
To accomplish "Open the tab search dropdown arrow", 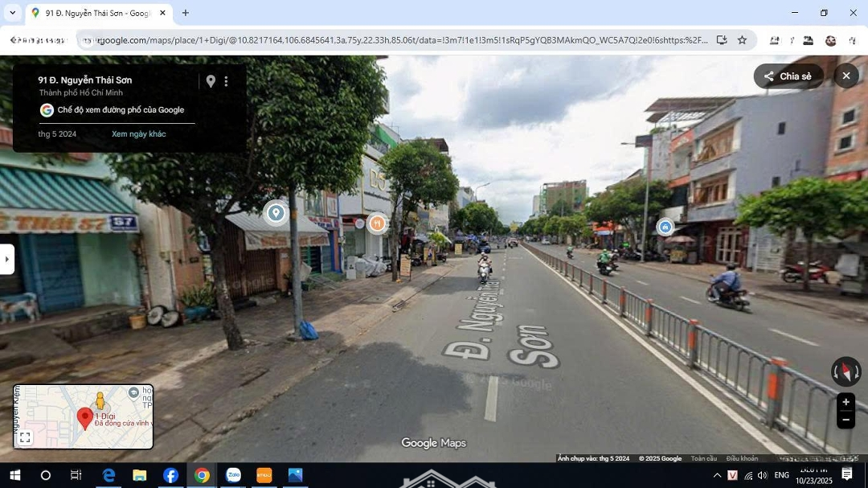I will click(x=12, y=13).
